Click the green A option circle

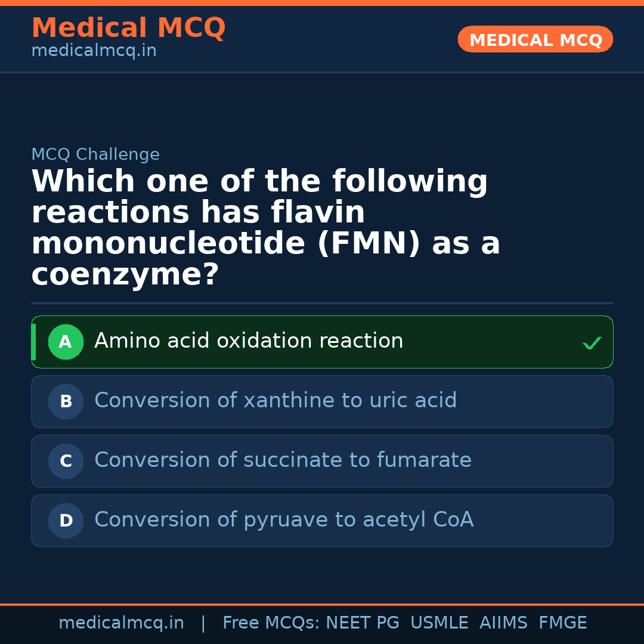[66, 342]
